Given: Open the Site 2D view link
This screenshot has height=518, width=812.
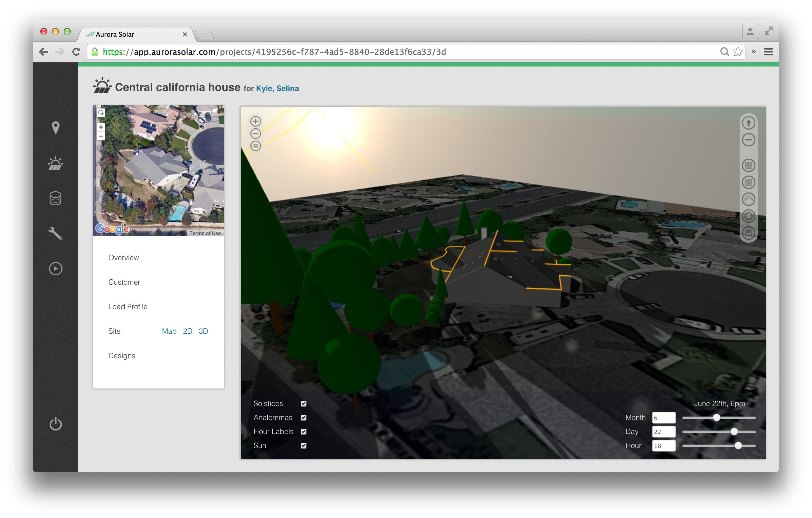Looking at the screenshot, I should click(x=187, y=331).
